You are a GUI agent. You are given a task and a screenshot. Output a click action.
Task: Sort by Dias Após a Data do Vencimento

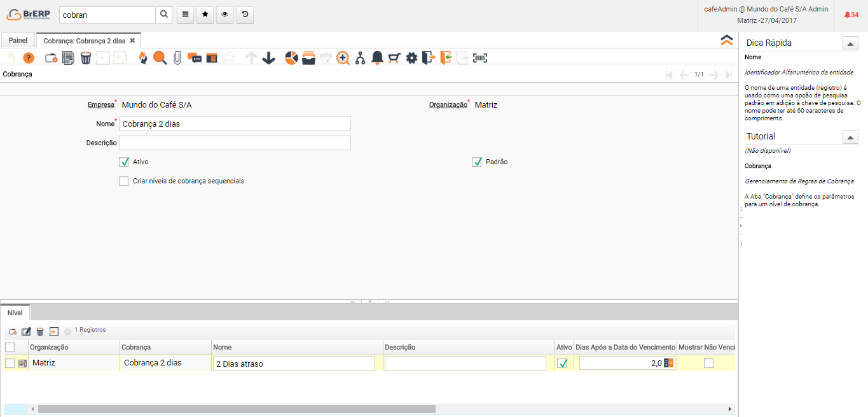pyautogui.click(x=625, y=347)
